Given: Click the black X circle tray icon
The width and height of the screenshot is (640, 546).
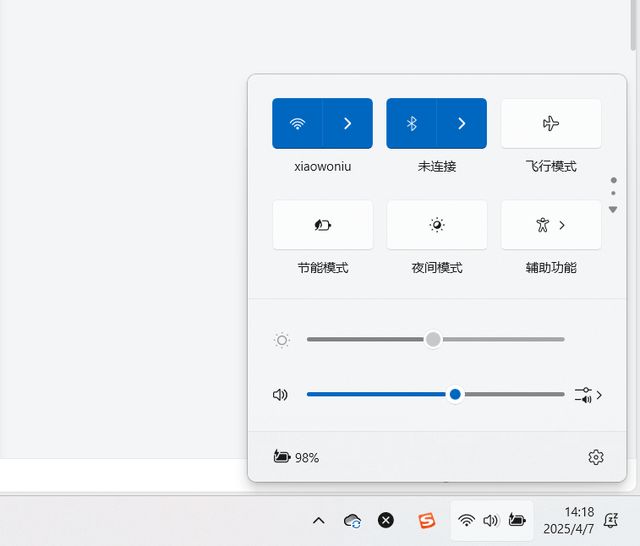Looking at the screenshot, I should click(386, 520).
